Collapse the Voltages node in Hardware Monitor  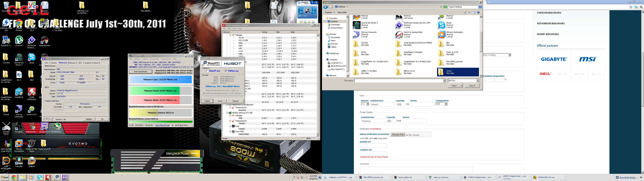tap(230, 35)
